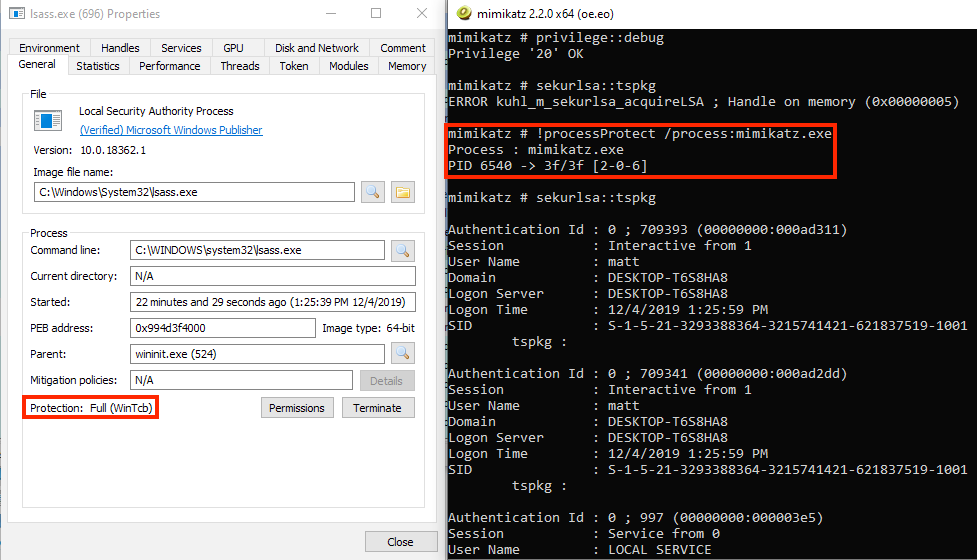Maximize the lsass.exe Properties window
977x560 pixels.
[376, 13]
